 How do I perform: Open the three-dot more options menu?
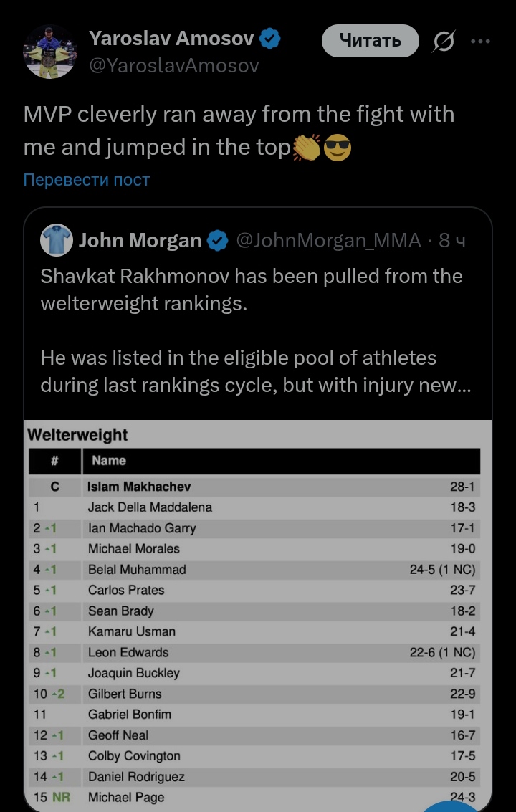(480, 42)
